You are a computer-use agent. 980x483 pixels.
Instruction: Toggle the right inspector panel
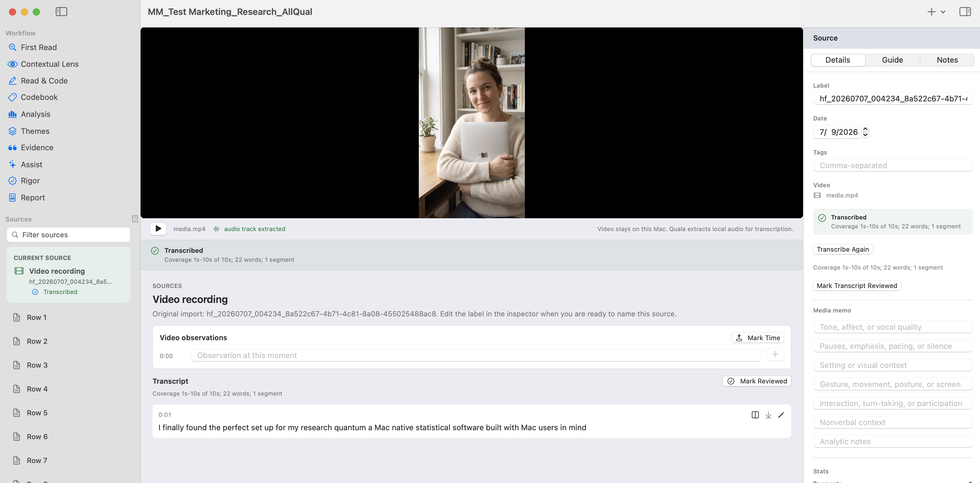pyautogui.click(x=965, y=12)
